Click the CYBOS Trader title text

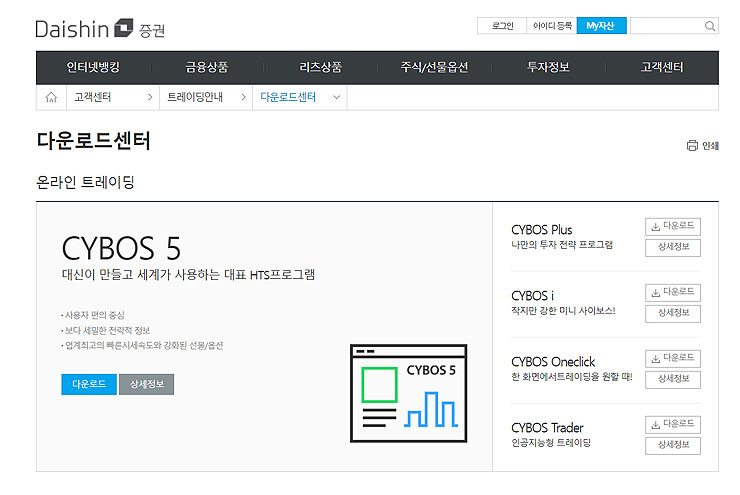[547, 428]
